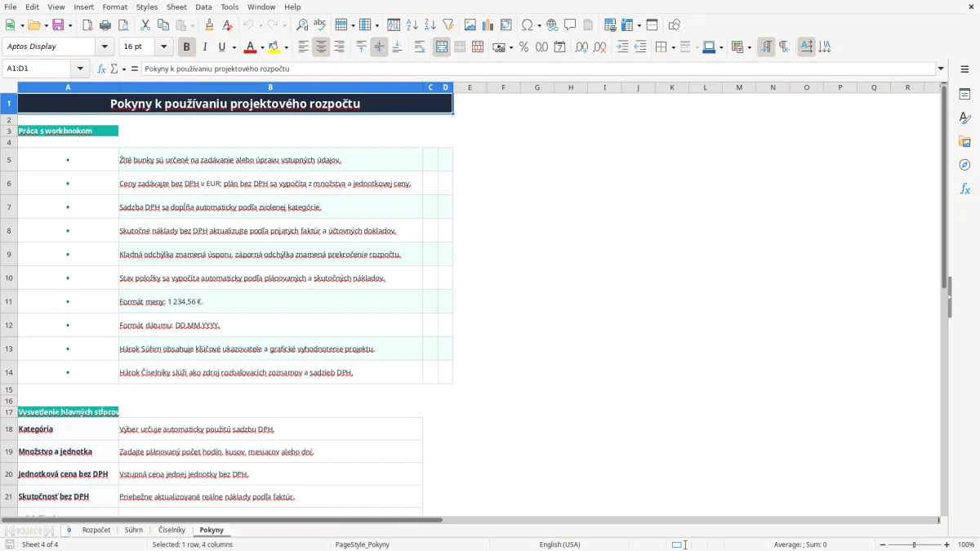Toggle Align Right

pyautogui.click(x=339, y=47)
